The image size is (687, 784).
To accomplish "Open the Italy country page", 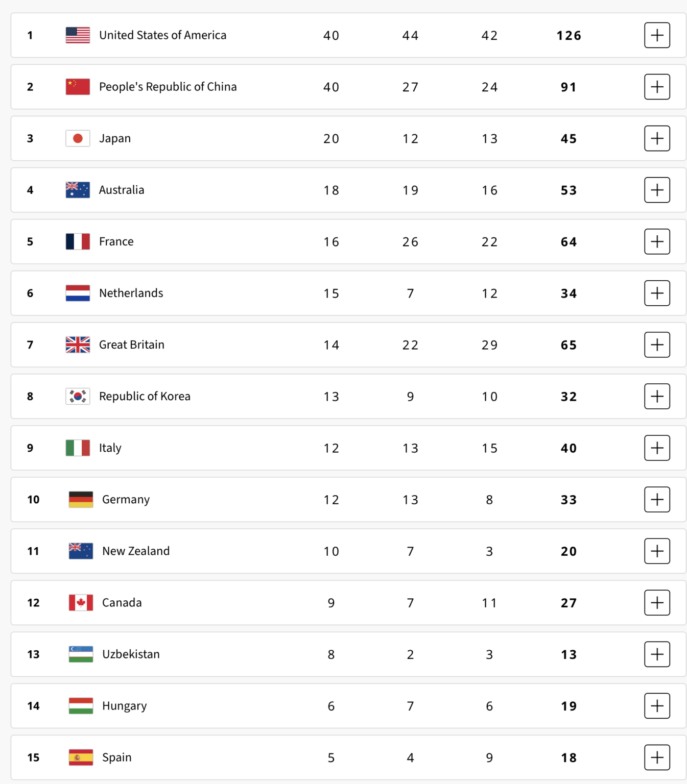I will coord(109,448).
